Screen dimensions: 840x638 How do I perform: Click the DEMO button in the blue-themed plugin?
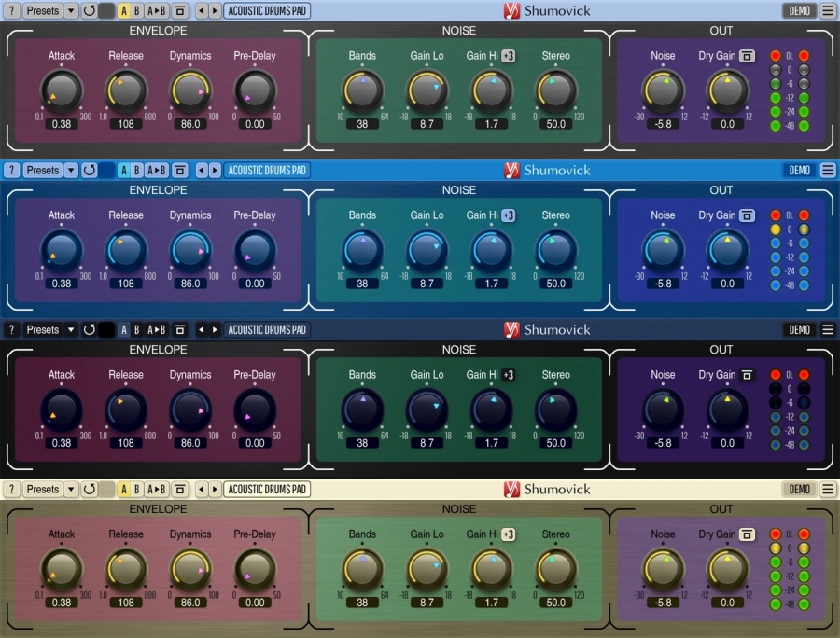[x=799, y=170]
